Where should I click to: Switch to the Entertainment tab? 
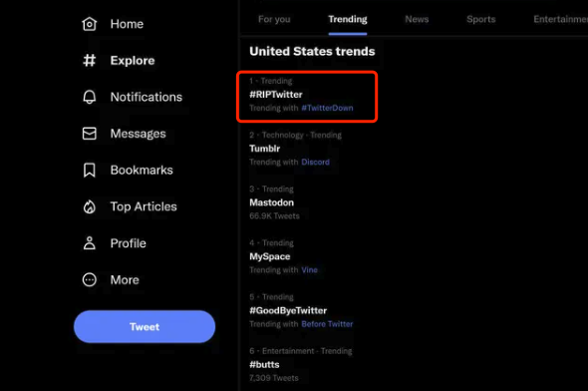[561, 20]
